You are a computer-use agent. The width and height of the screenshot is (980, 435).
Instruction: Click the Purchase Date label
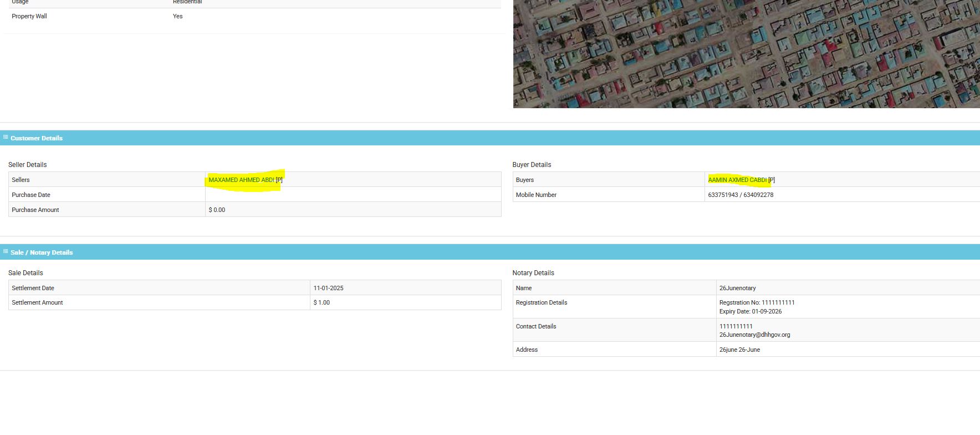(31, 195)
